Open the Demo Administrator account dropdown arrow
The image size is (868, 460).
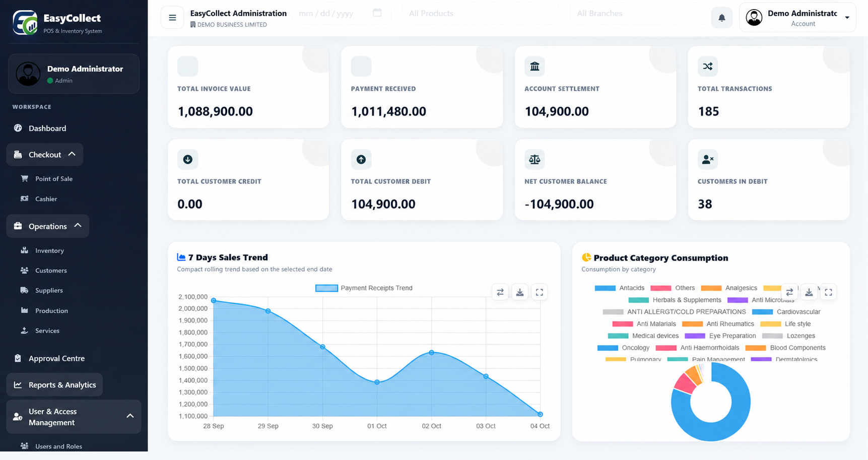[847, 18]
